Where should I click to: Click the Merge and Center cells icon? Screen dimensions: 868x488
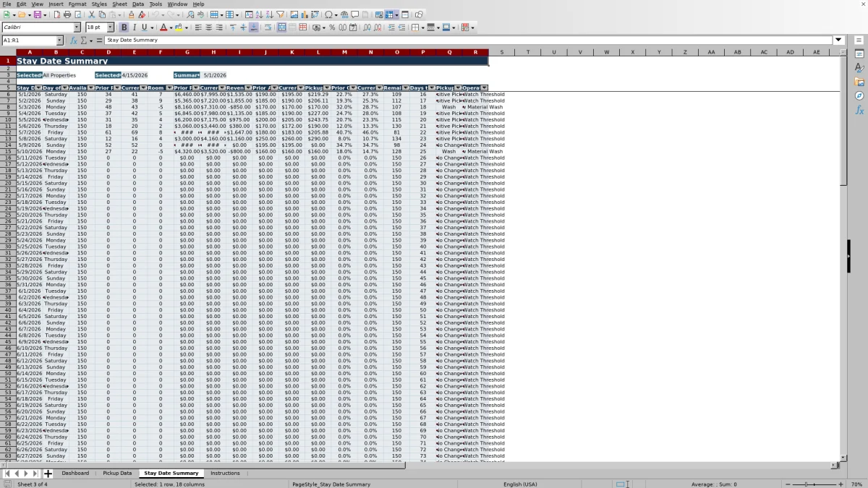click(x=282, y=27)
